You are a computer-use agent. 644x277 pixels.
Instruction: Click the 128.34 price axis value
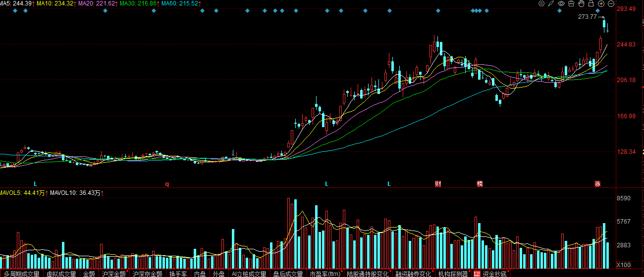click(x=626, y=152)
